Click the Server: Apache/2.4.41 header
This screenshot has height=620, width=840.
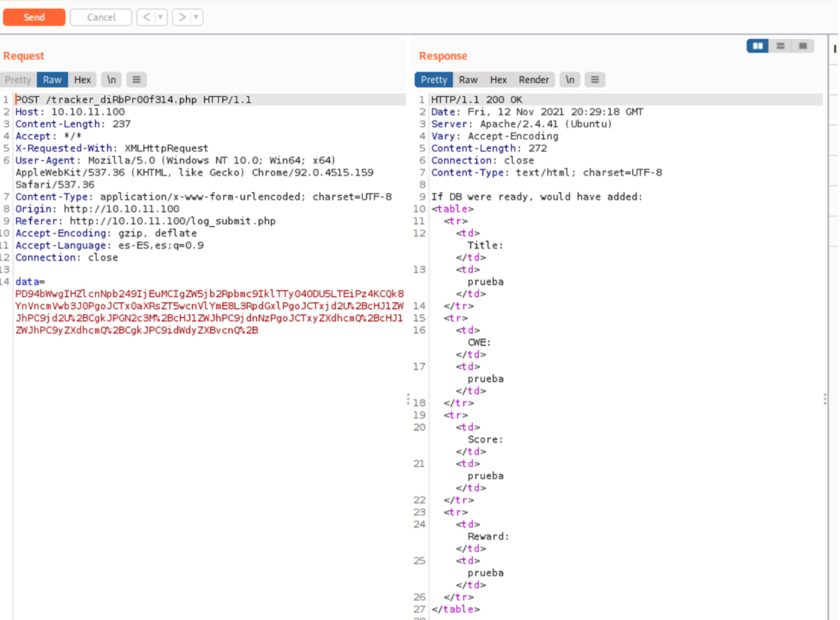pos(521,124)
